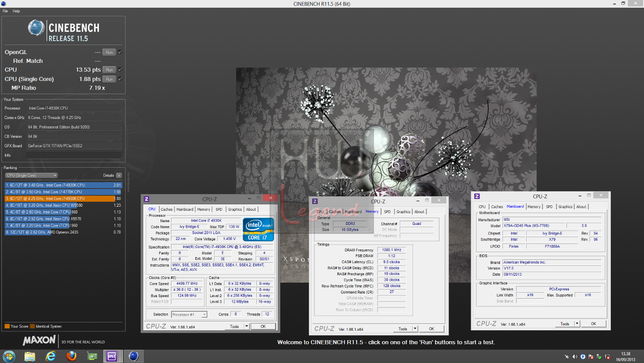
Task: Click the Core Speed value 4499.77 MHz
Action: 187,284
